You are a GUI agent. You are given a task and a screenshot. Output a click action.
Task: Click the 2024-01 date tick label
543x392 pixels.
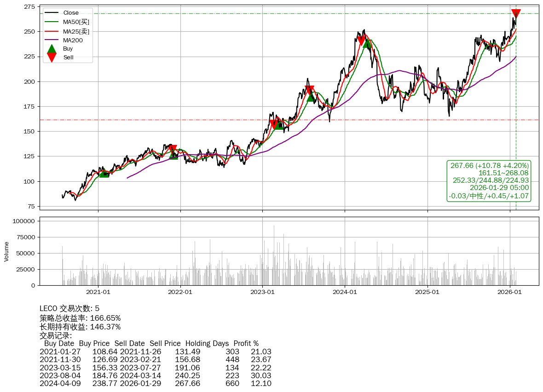pos(345,292)
